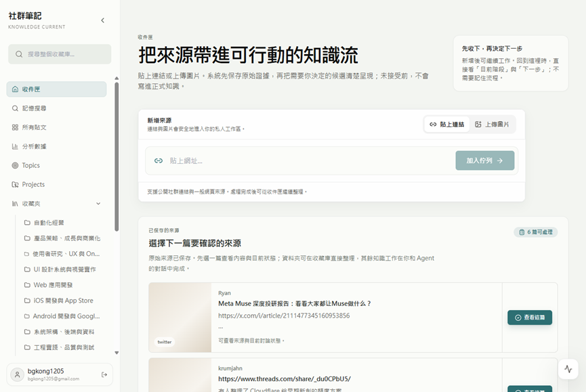Viewport: 586px width, 392px height.
Task: Collapse the 收藏夾 section chevron
Action: [98, 204]
